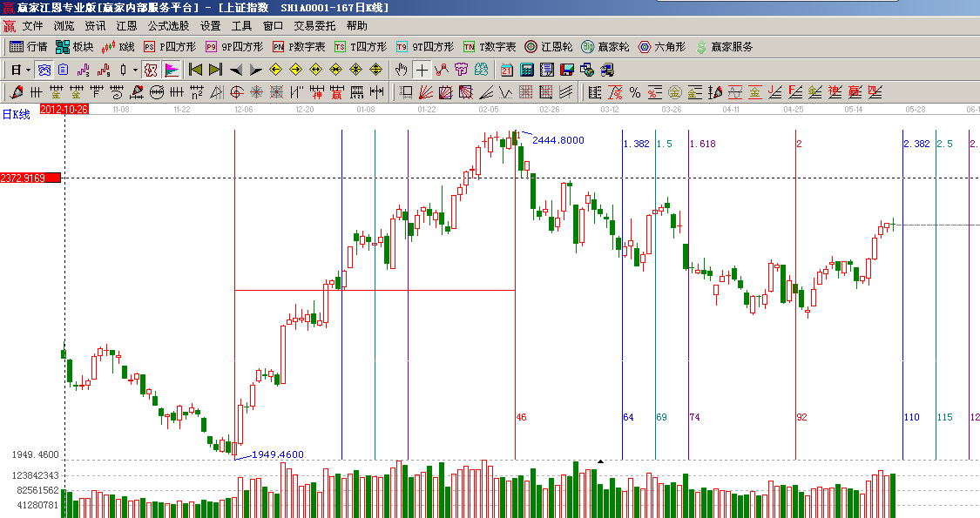Toggle the hand pan tool
Screen dimensions: 980x518
pos(402,70)
